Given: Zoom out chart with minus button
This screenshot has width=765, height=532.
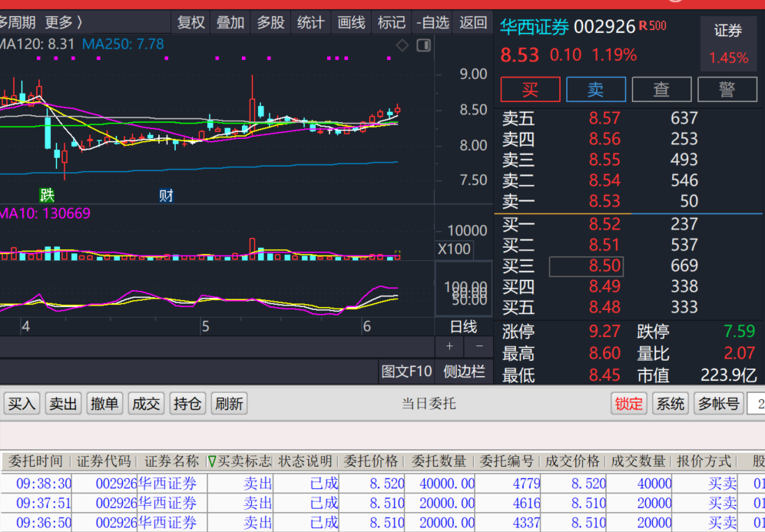Looking at the screenshot, I should (x=479, y=346).
